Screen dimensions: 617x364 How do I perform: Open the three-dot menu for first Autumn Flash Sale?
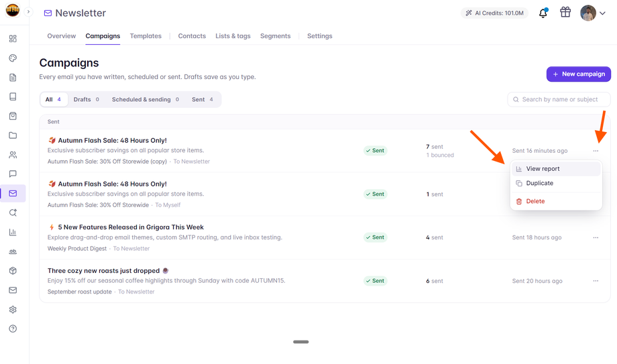click(596, 151)
